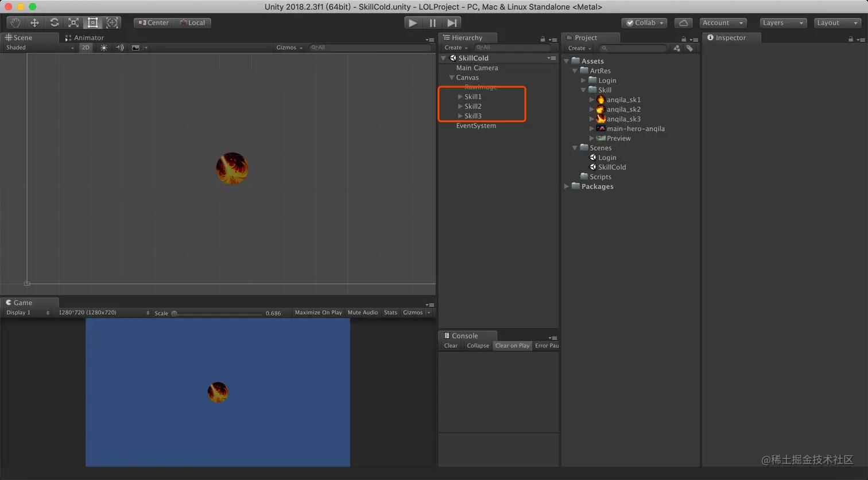Toggle Mute Audio in Game view
The image size is (868, 480).
coord(363,313)
